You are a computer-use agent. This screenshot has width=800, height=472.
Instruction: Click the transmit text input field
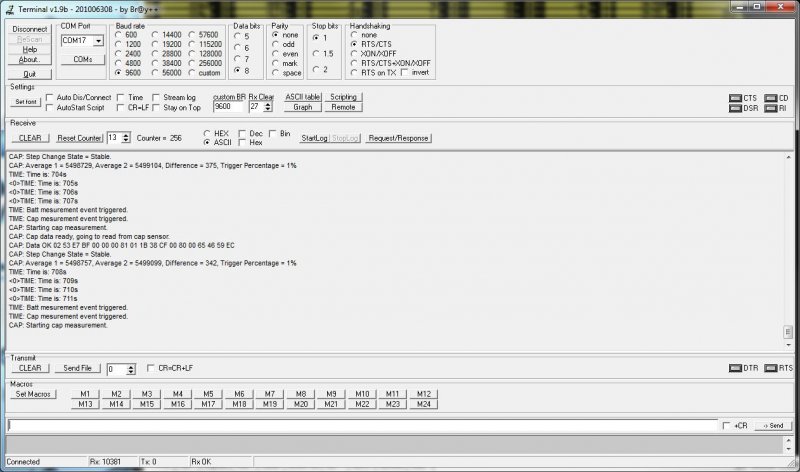click(x=360, y=425)
